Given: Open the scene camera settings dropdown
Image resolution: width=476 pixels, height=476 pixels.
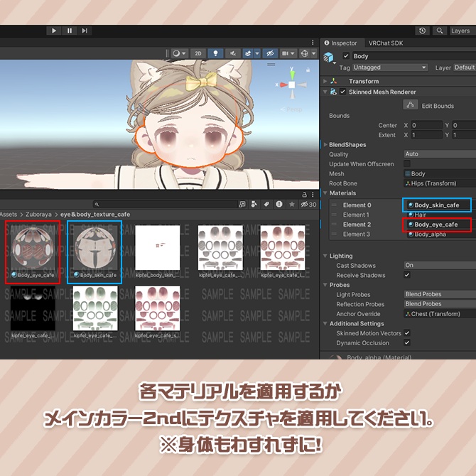Looking at the screenshot, I should point(288,53).
